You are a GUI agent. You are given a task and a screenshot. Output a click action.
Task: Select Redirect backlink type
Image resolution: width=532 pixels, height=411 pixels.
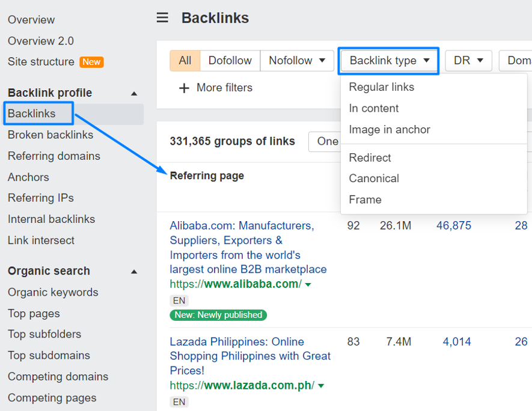(370, 157)
